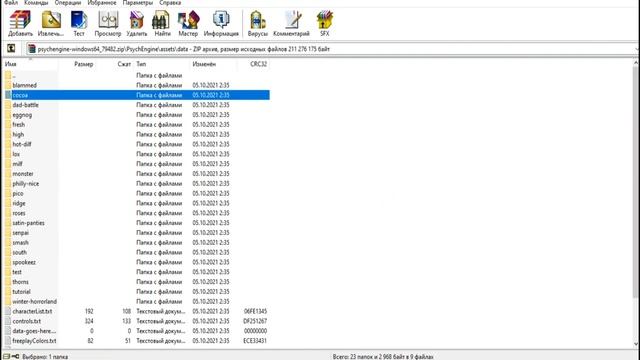The width and height of the screenshot is (640, 360).
Task: Select the spookeez folder
Action: [x=24, y=262]
